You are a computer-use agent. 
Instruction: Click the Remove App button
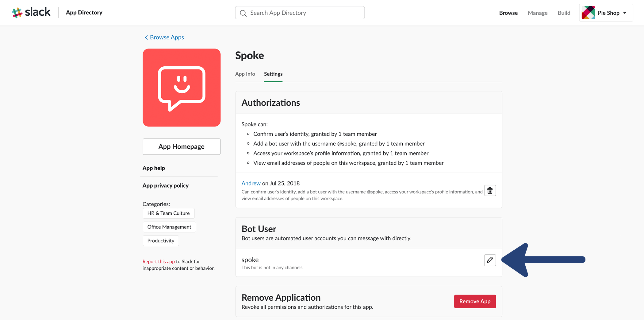475,301
